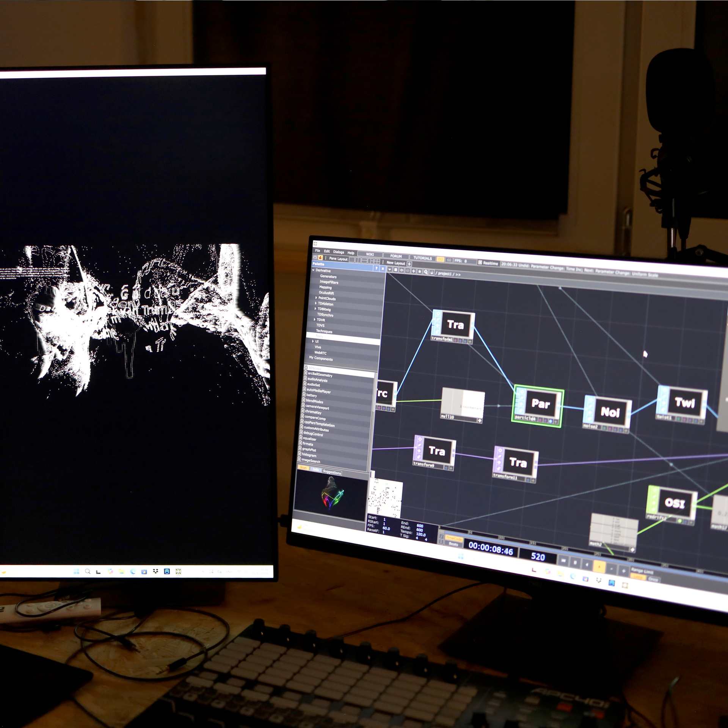This screenshot has width=728, height=728.
Task: Open the Dialogs menu
Action: tap(339, 252)
